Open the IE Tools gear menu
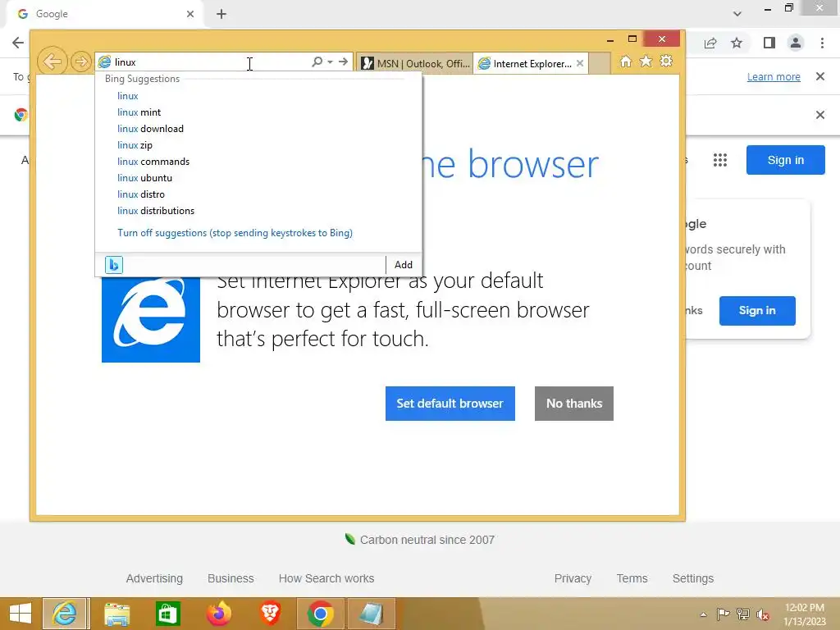Image resolution: width=840 pixels, height=630 pixels. point(666,61)
